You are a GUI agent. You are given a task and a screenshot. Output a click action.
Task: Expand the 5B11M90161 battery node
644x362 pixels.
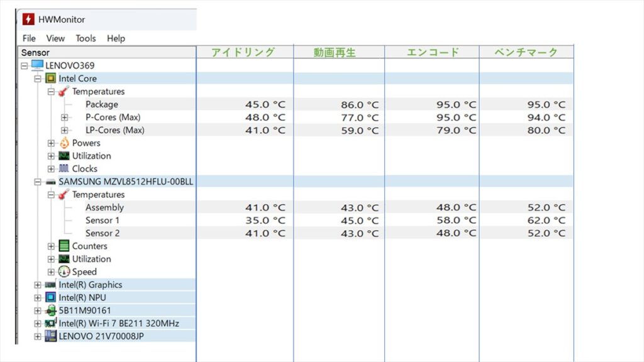click(x=38, y=310)
